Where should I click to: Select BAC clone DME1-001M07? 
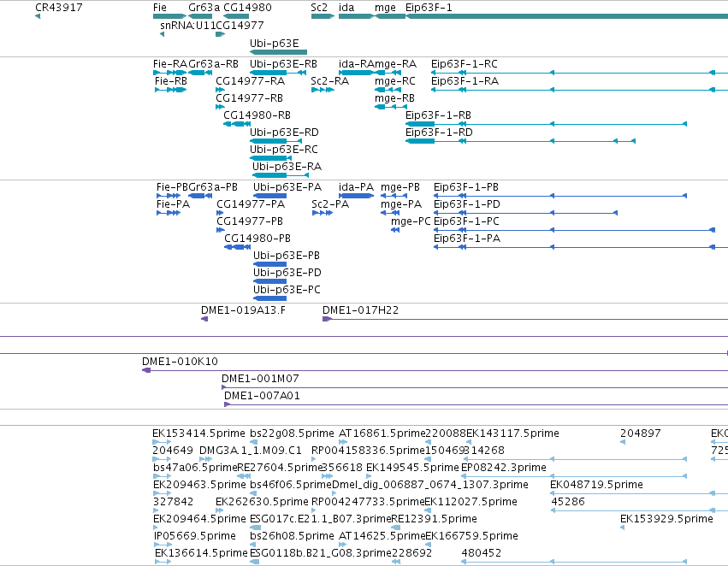260,379
